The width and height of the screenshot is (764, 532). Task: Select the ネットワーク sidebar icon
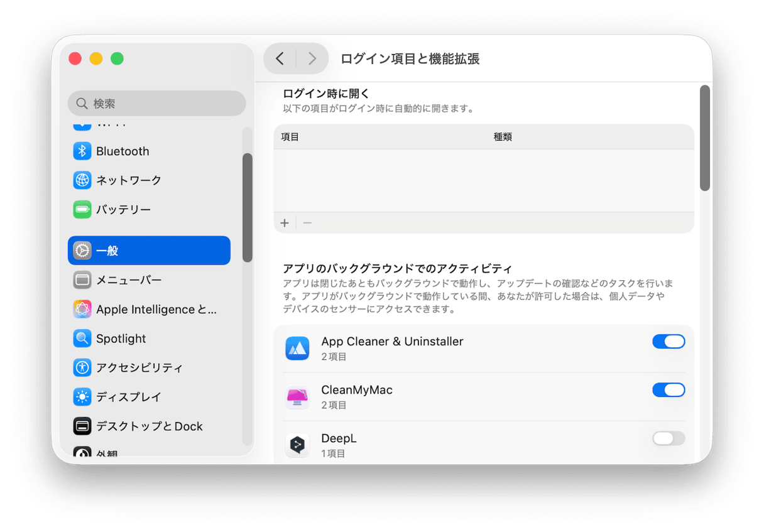pyautogui.click(x=82, y=180)
